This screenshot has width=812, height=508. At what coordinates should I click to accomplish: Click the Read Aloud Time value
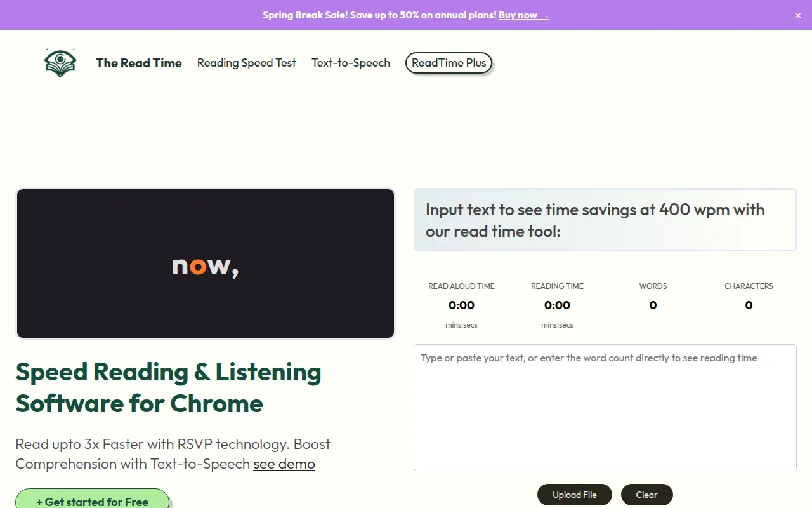(461, 305)
